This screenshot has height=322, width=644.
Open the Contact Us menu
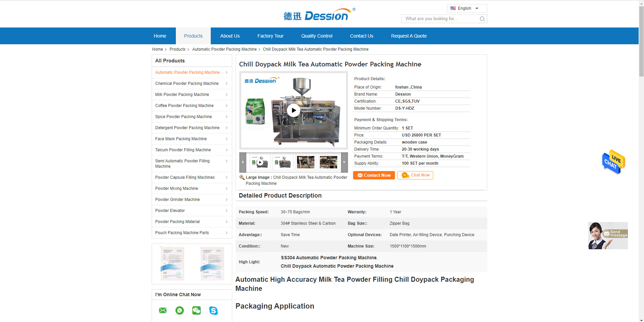[362, 36]
